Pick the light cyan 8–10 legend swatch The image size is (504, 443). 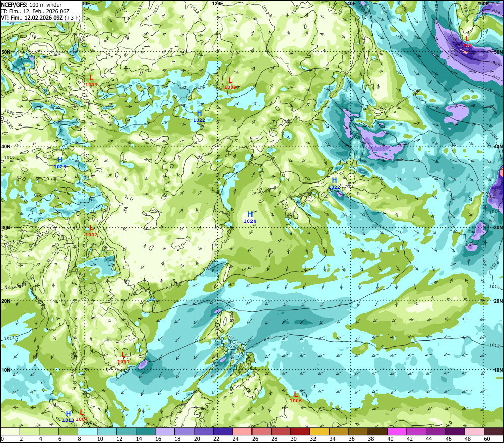87,431
